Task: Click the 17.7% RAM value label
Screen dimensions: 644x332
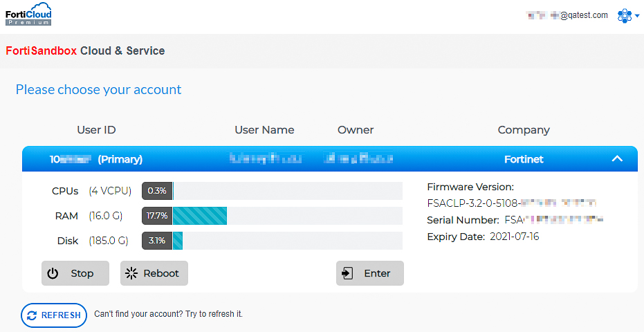Action: 157,216
